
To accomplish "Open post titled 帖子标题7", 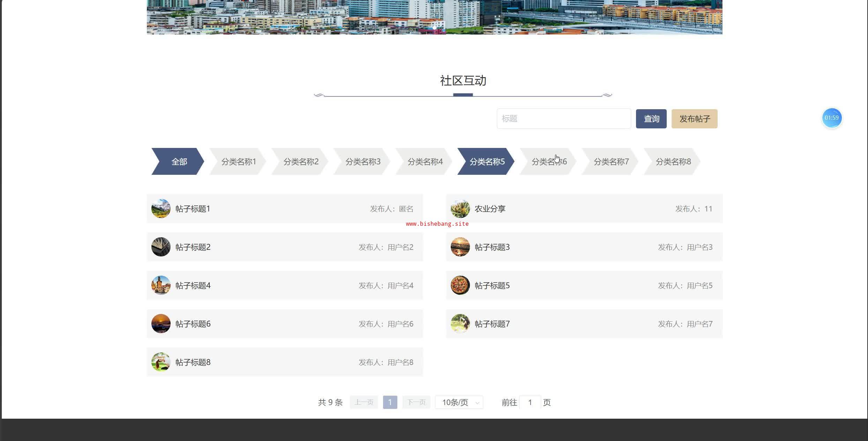I will point(492,324).
